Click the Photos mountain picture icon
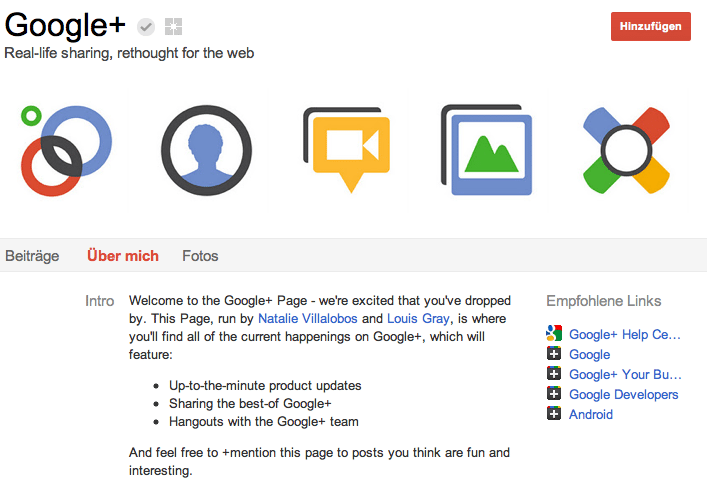The height and width of the screenshot is (478, 707). (487, 150)
